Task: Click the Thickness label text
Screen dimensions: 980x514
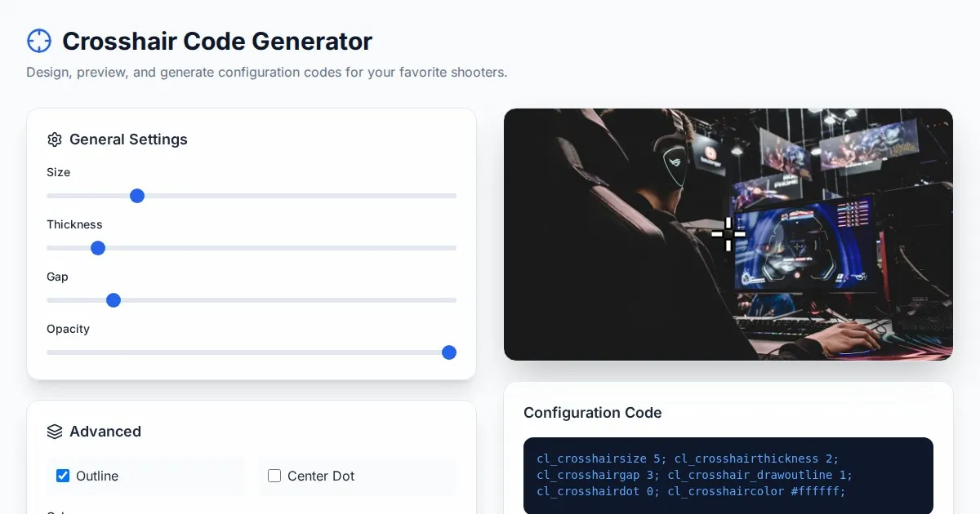Action: [x=74, y=224]
